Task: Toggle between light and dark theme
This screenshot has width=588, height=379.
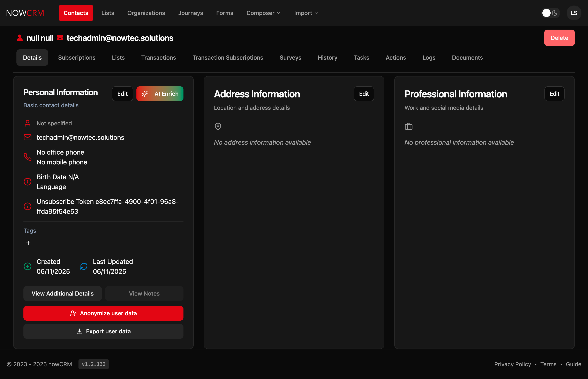Action: [x=551, y=13]
